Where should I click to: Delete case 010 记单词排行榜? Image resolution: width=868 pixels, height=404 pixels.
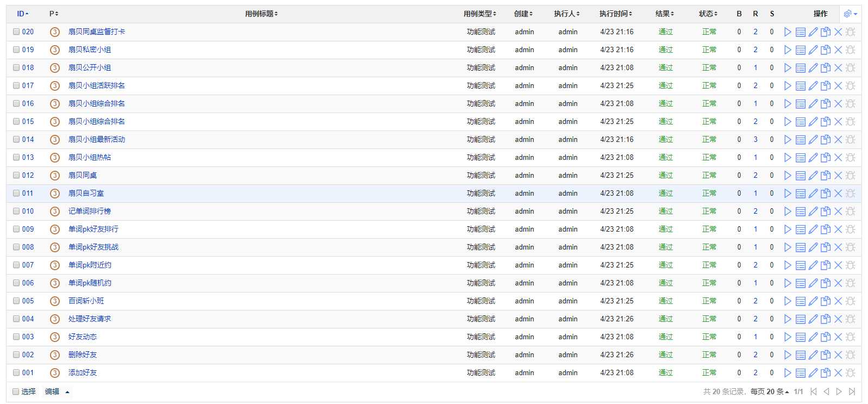point(838,212)
